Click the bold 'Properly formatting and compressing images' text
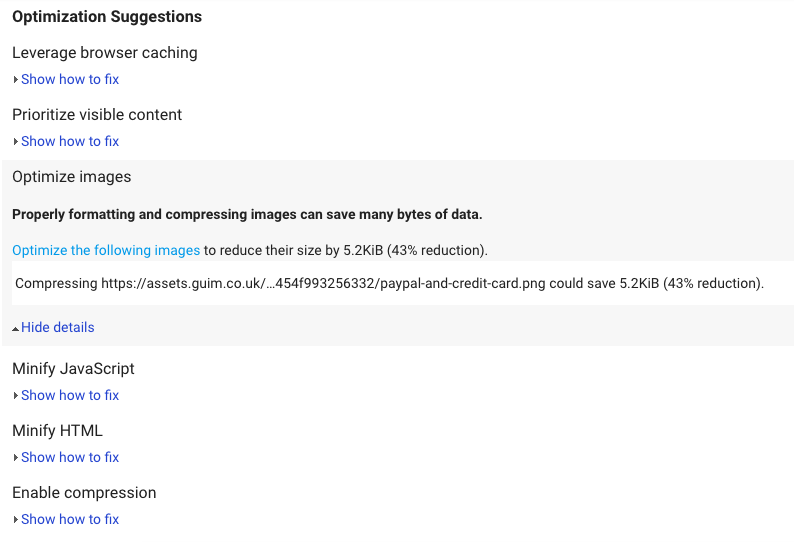 click(x=247, y=214)
